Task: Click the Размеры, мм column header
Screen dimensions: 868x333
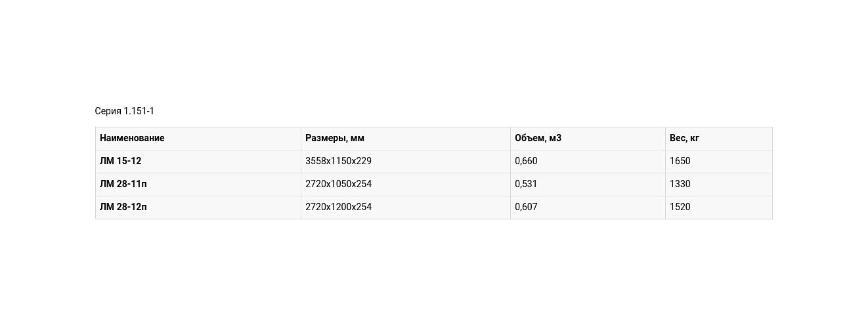Action: tap(335, 138)
